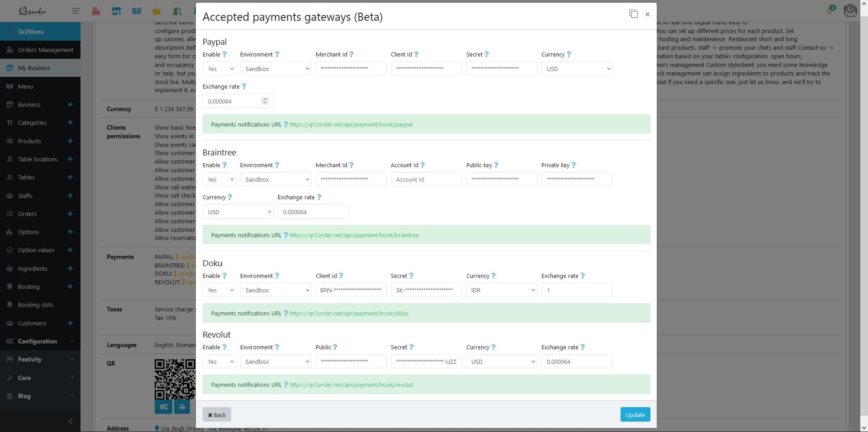Open the QR settings gears icon
The width and height of the screenshot is (868, 432).
click(x=163, y=407)
